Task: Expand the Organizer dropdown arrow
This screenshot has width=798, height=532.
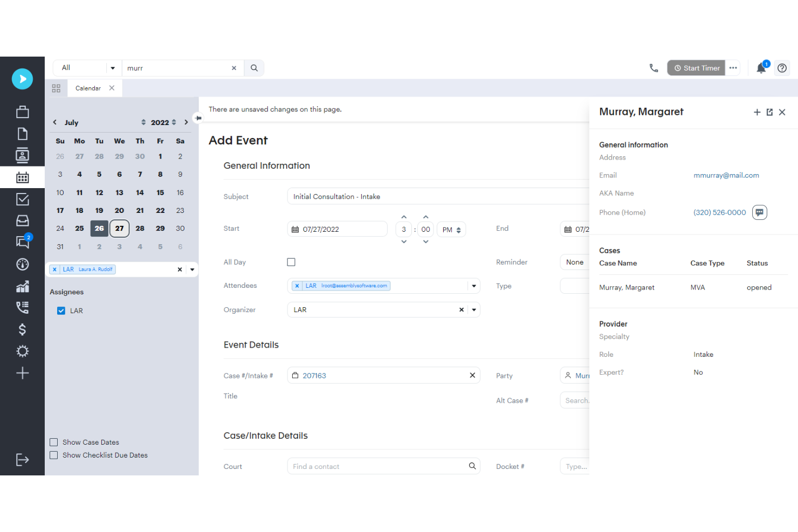Action: coord(474,310)
